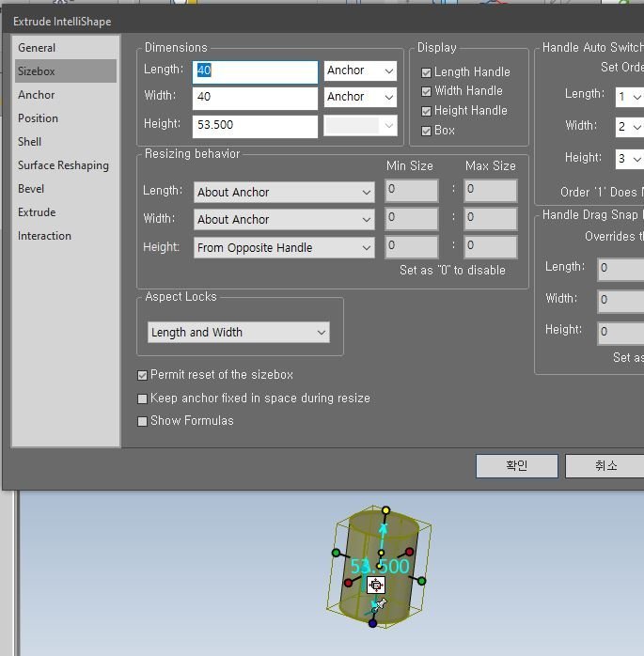Click the pushpin anchor icon on cylinder
The height and width of the screenshot is (656, 644).
point(381,604)
